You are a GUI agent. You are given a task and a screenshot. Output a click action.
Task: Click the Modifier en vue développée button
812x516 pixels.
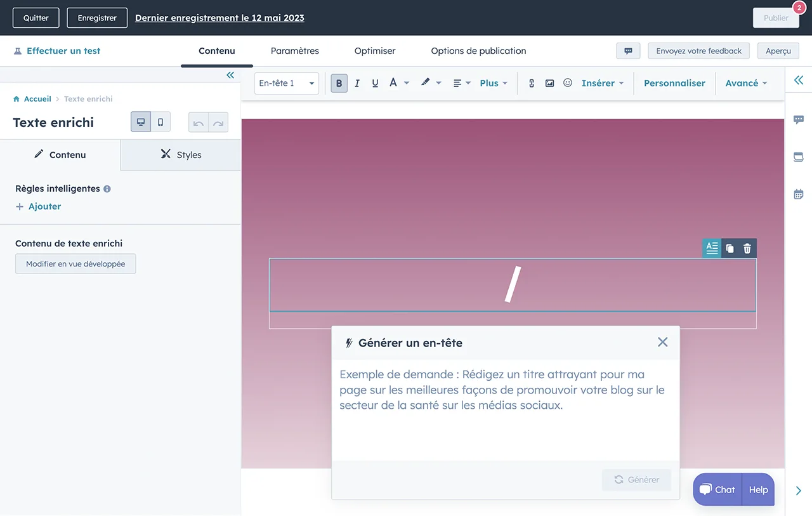(x=75, y=264)
